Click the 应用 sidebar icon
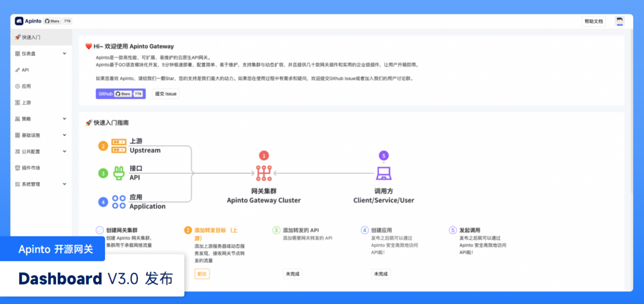This screenshot has width=644, height=304. 17,87
